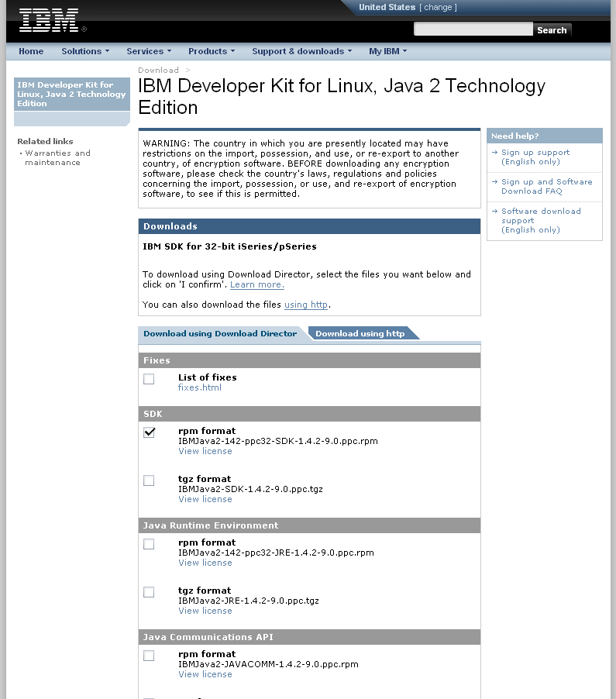View license for SDK rpm format

point(205,451)
